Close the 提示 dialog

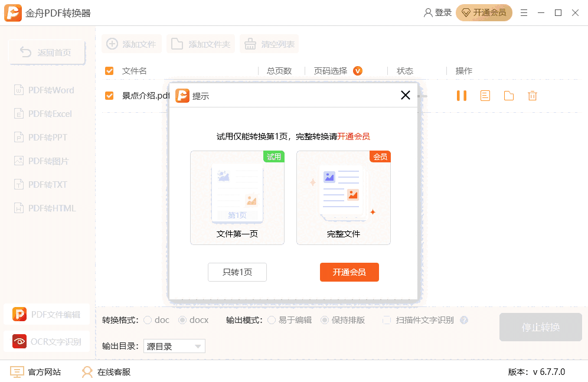click(406, 95)
